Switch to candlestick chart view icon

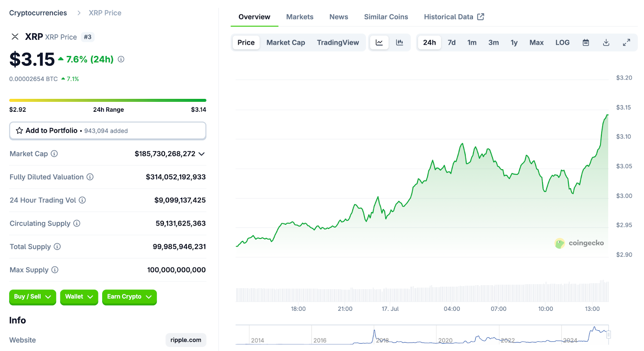[x=400, y=43]
